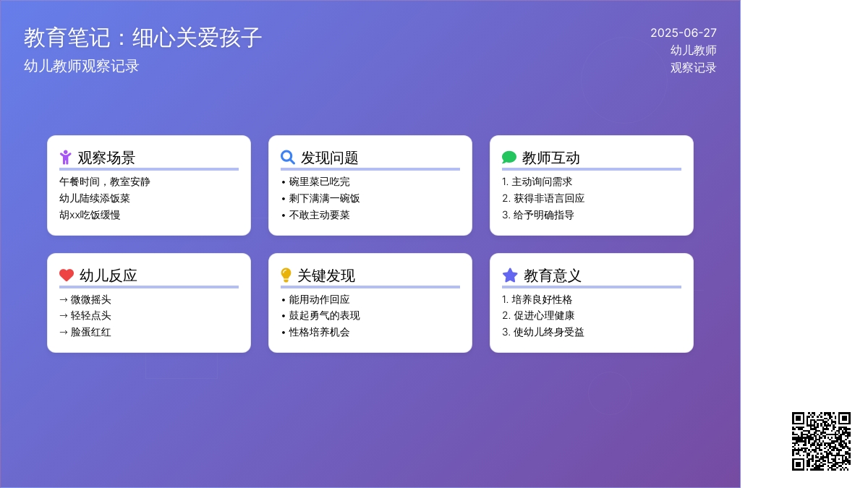Click the blue star icon beside 教育意义
Viewport: 868px width, 488px height.
click(x=510, y=275)
